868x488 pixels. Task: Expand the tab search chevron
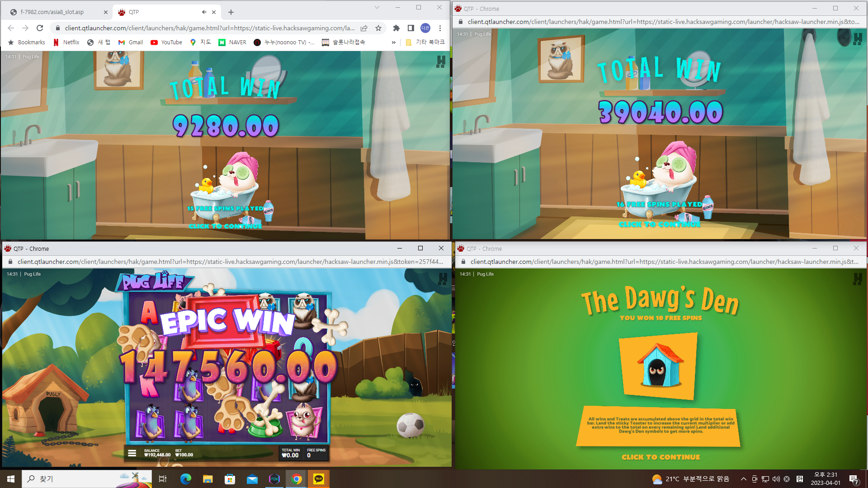click(x=377, y=8)
